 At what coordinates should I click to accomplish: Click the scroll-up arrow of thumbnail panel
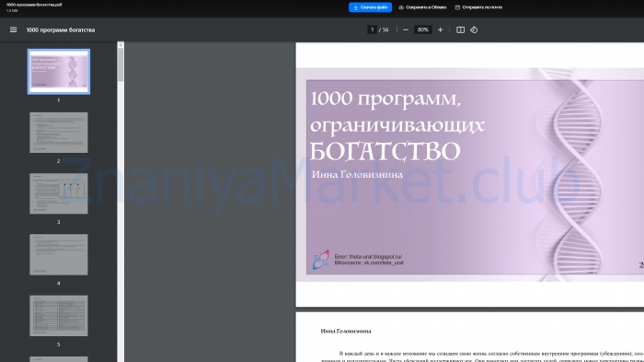(x=121, y=45)
